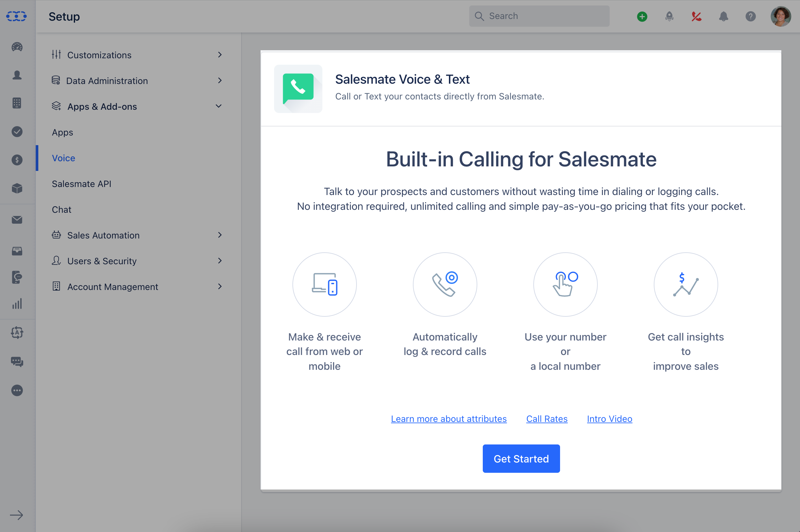The image size is (800, 532).
Task: Open Team Inbox tray icon in sidebar
Action: coord(17,251)
